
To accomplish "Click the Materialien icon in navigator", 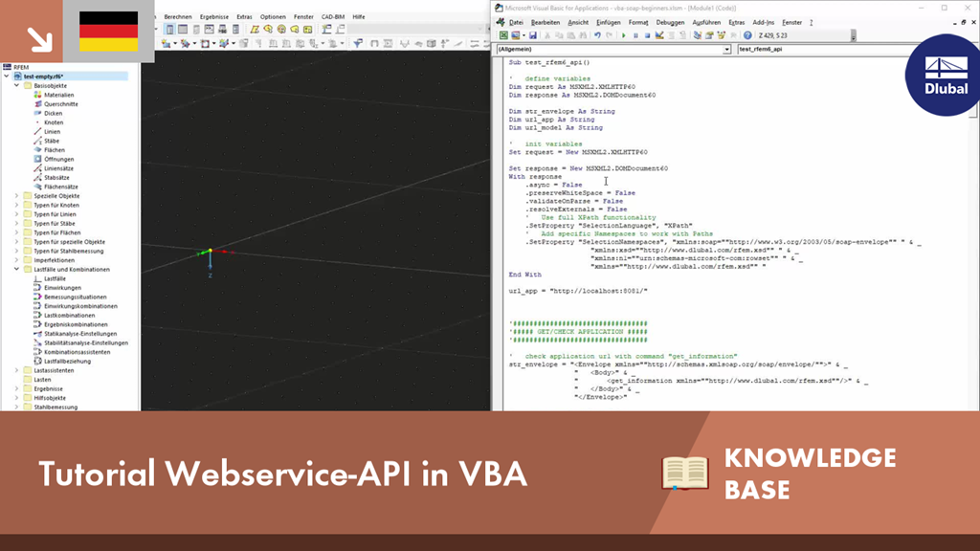I will [37, 95].
